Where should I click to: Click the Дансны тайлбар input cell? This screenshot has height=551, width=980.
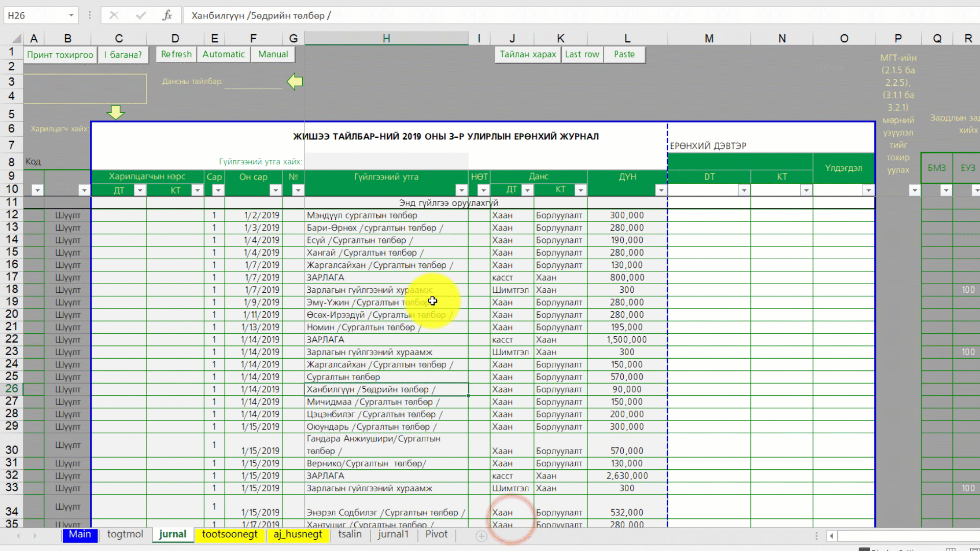[253, 82]
